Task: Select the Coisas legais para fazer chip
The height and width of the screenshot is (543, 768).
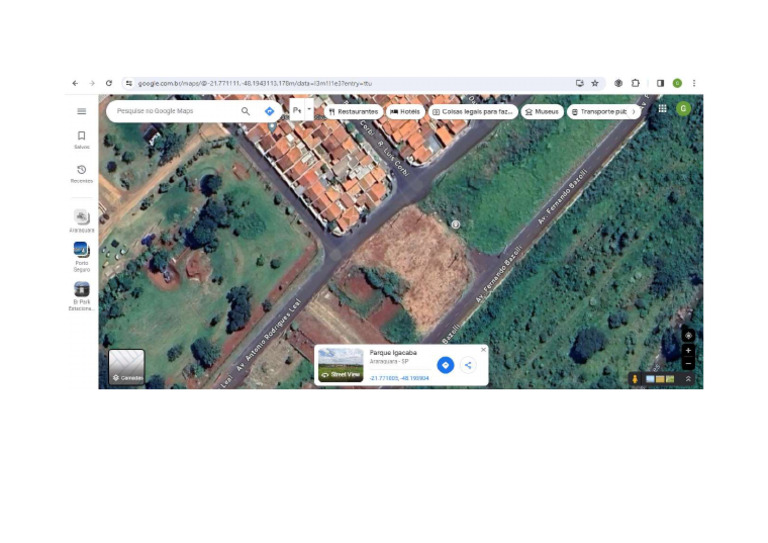Action: 473,112
